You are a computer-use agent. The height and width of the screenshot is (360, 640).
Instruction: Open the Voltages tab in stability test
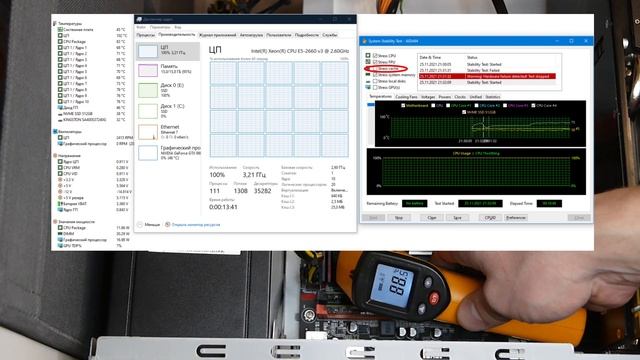(428, 97)
